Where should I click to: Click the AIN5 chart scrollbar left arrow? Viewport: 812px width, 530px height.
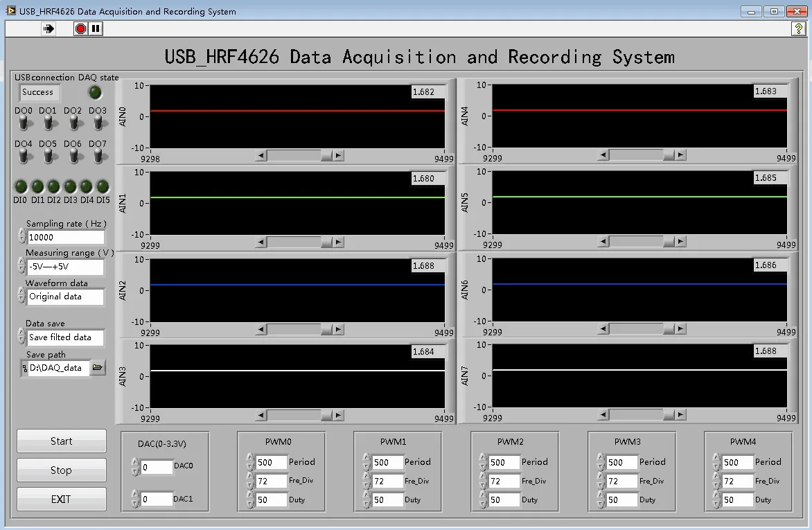603,241
